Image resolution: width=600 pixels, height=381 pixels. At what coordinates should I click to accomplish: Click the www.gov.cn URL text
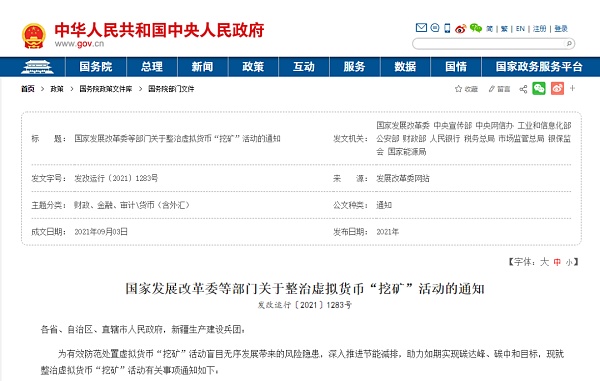point(79,44)
